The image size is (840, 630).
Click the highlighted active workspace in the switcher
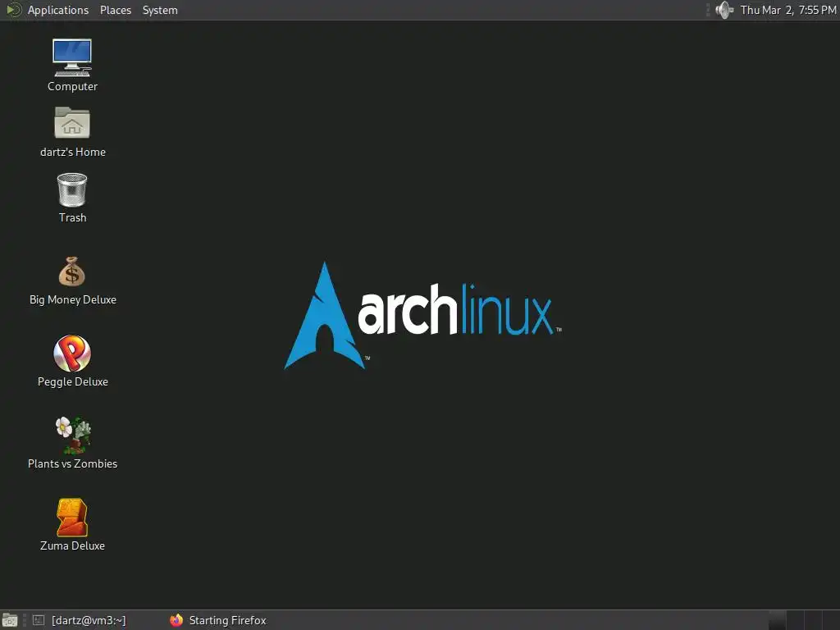778,620
